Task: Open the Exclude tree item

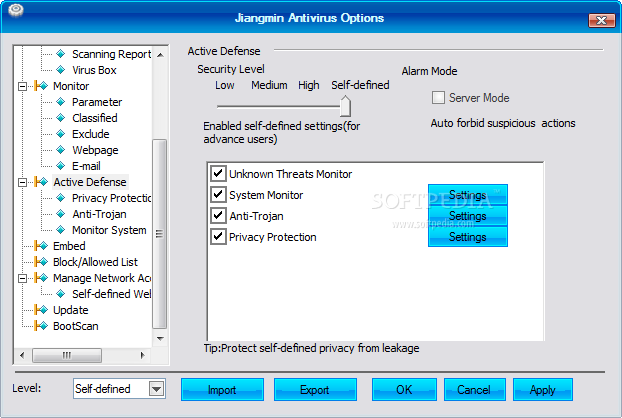Action: point(90,134)
